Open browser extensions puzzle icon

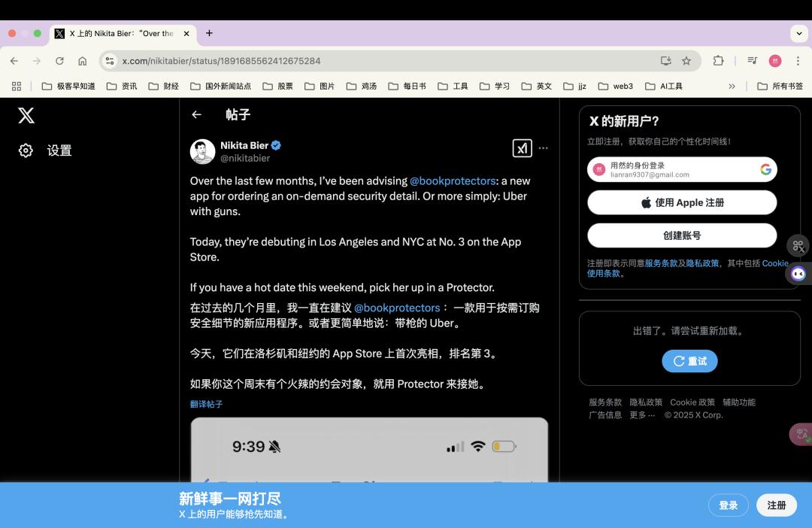point(718,61)
